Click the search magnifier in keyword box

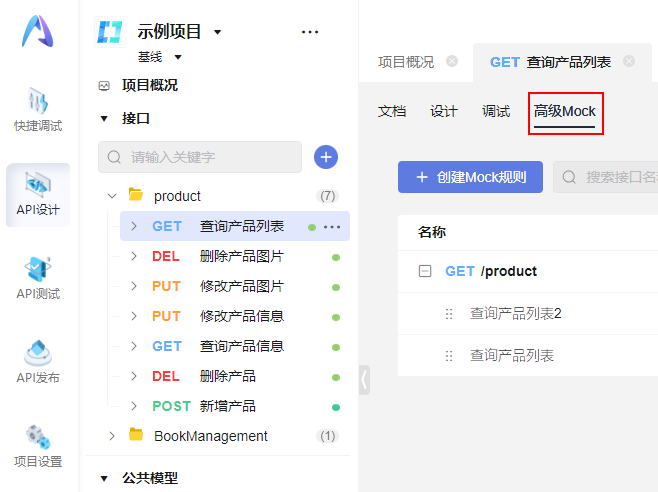(114, 157)
